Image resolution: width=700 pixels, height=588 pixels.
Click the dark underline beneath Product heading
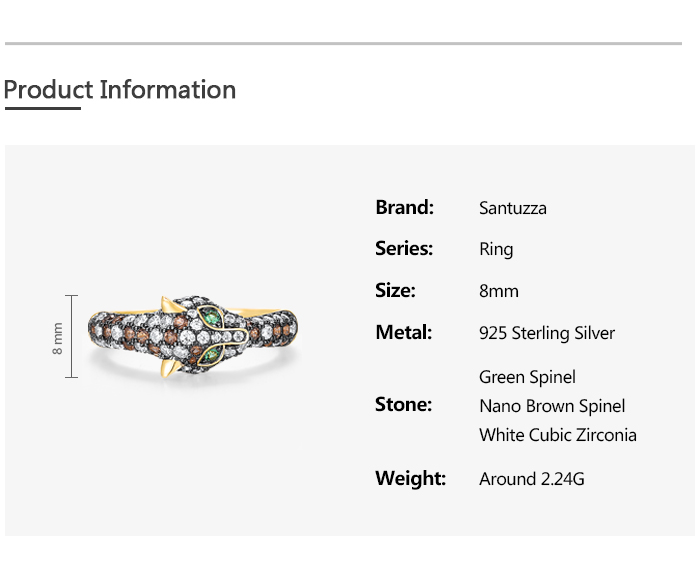(x=42, y=108)
